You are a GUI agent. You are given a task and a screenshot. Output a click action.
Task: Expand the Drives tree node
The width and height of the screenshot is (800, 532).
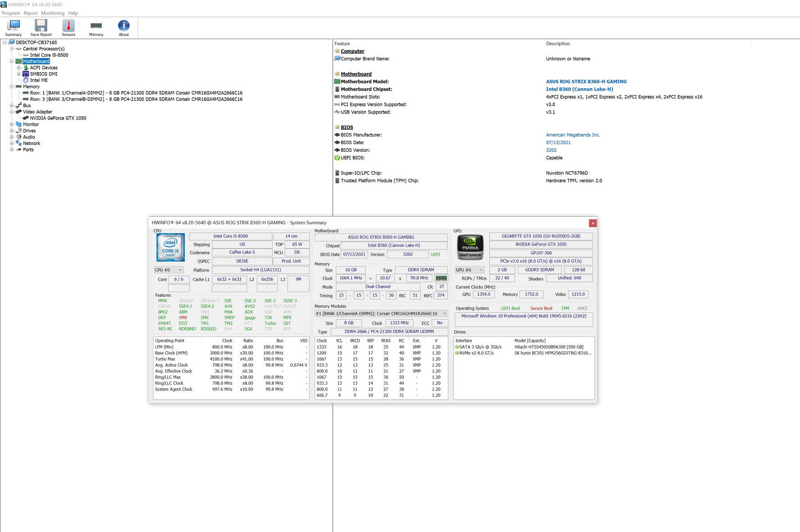point(12,131)
